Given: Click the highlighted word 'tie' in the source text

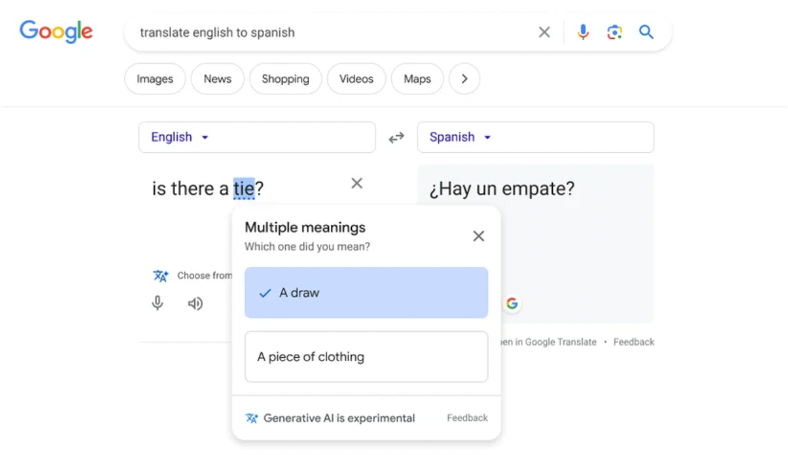Looking at the screenshot, I should (x=244, y=189).
